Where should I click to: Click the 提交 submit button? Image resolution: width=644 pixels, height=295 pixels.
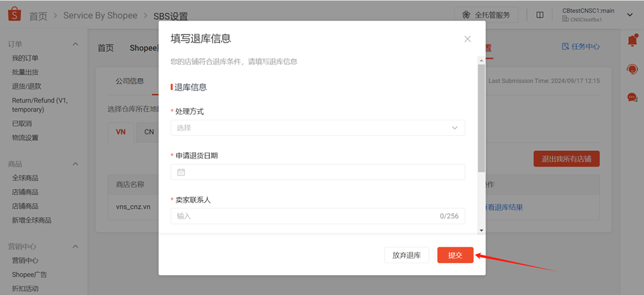click(455, 255)
